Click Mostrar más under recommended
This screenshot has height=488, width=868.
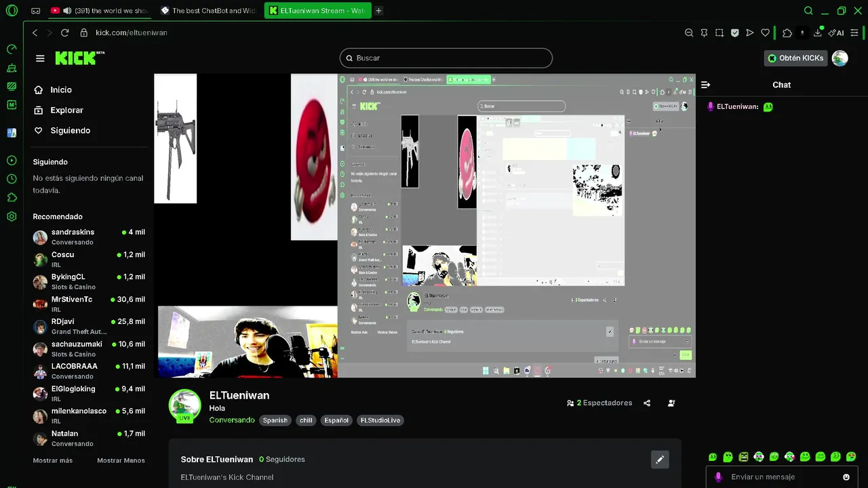(52, 461)
